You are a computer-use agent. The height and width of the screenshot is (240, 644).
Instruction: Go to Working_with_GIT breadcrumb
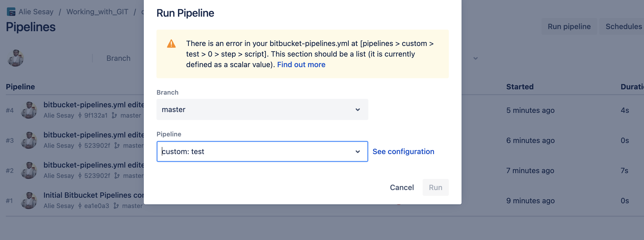tap(97, 12)
